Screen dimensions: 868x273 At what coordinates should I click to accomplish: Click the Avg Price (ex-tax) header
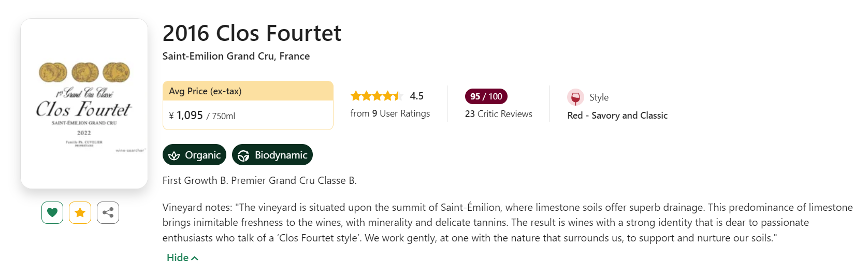[x=205, y=91]
